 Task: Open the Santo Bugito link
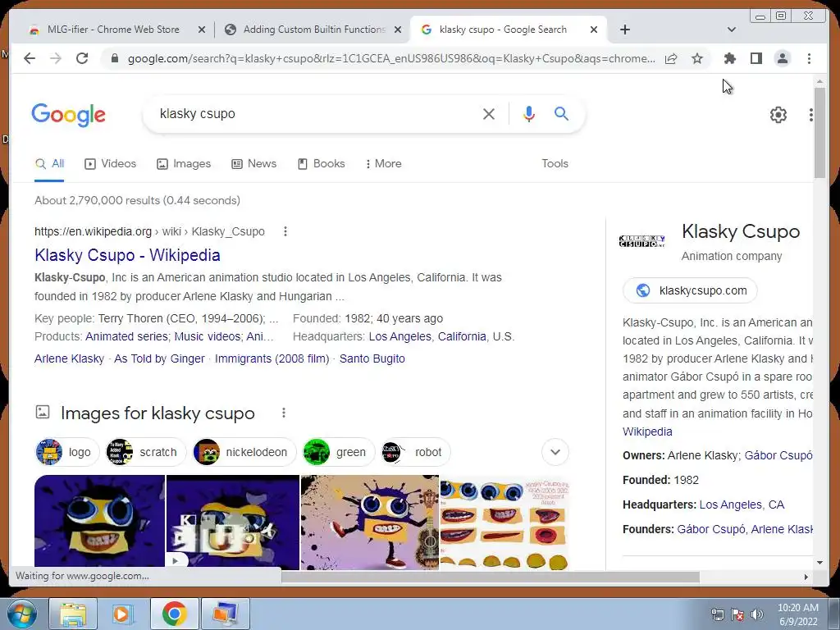(x=372, y=359)
